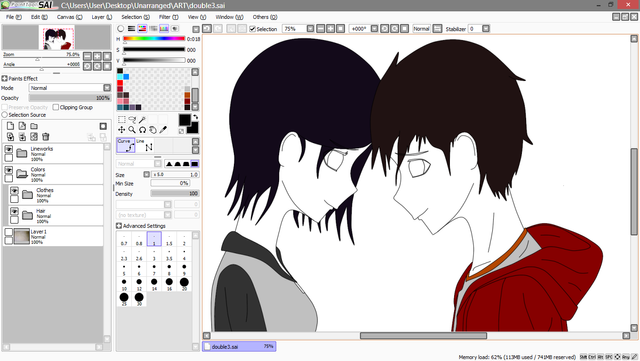Select the eyedropper color picker tool
Screen dimensions: 640x361
(163, 130)
